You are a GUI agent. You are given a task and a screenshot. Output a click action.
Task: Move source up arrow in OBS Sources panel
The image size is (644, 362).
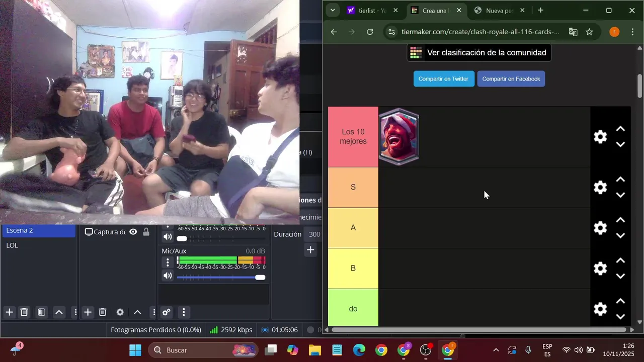pos(137,312)
